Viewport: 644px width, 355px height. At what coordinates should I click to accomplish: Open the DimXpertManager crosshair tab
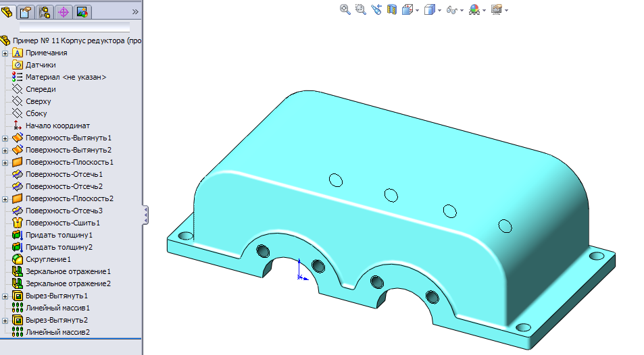click(x=64, y=12)
